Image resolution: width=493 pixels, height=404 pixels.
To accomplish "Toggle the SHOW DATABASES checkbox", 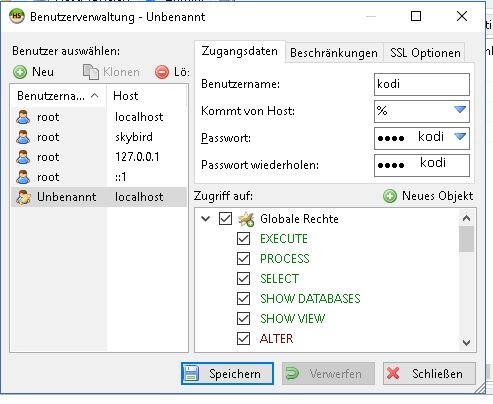I will 243,299.
